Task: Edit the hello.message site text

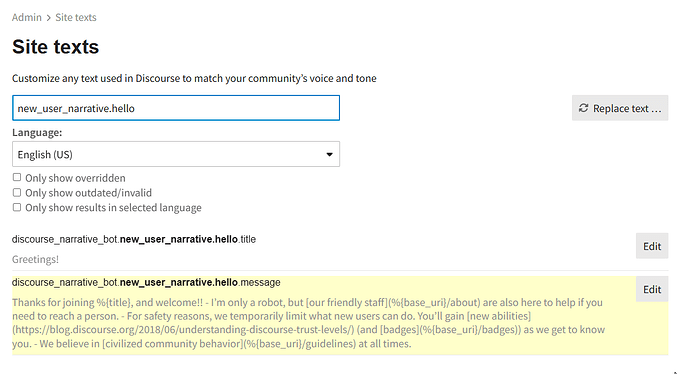Action: pos(652,289)
